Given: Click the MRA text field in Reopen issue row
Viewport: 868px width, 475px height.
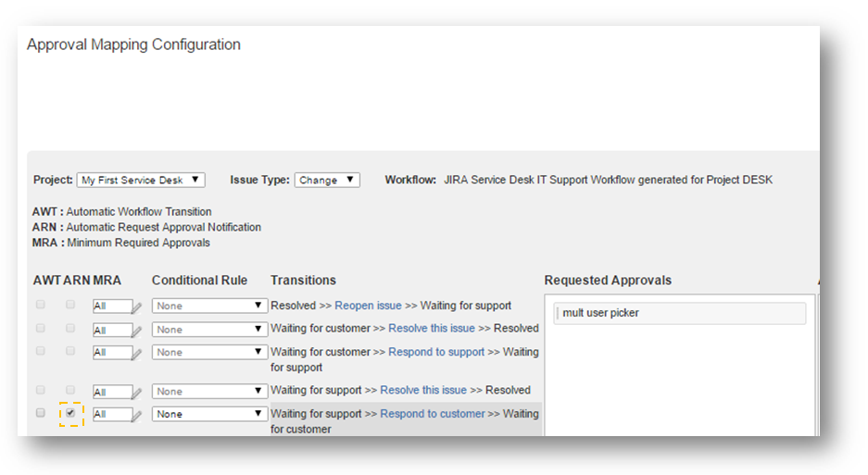Looking at the screenshot, I should pos(110,306).
